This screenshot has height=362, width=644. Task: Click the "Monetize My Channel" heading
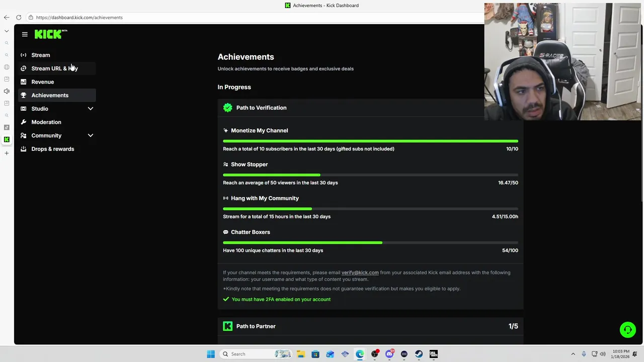(260, 131)
